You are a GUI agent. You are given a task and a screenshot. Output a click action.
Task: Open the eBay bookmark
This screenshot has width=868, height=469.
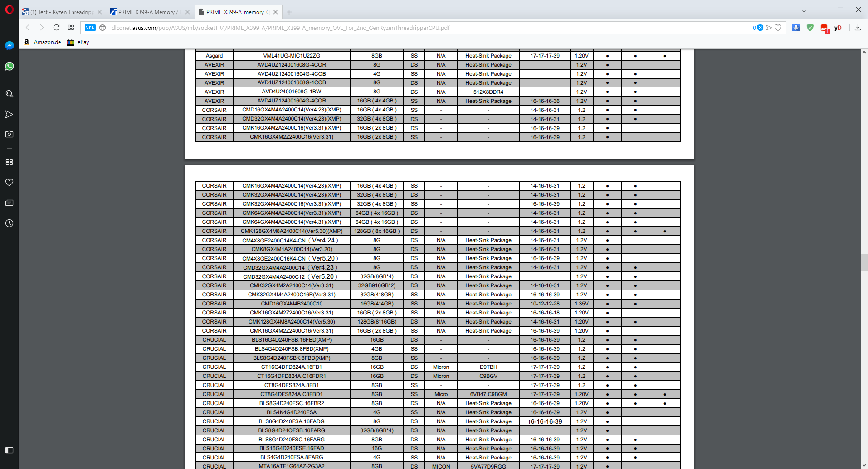[78, 42]
